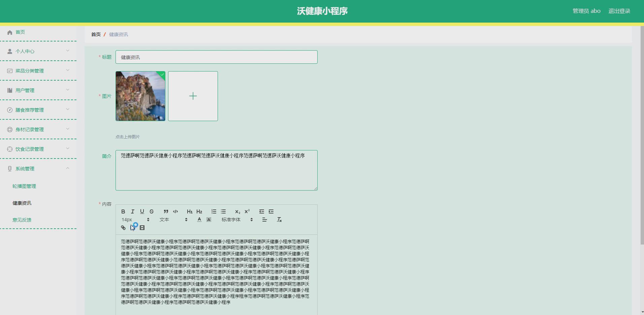Clear text formatting

[279, 219]
